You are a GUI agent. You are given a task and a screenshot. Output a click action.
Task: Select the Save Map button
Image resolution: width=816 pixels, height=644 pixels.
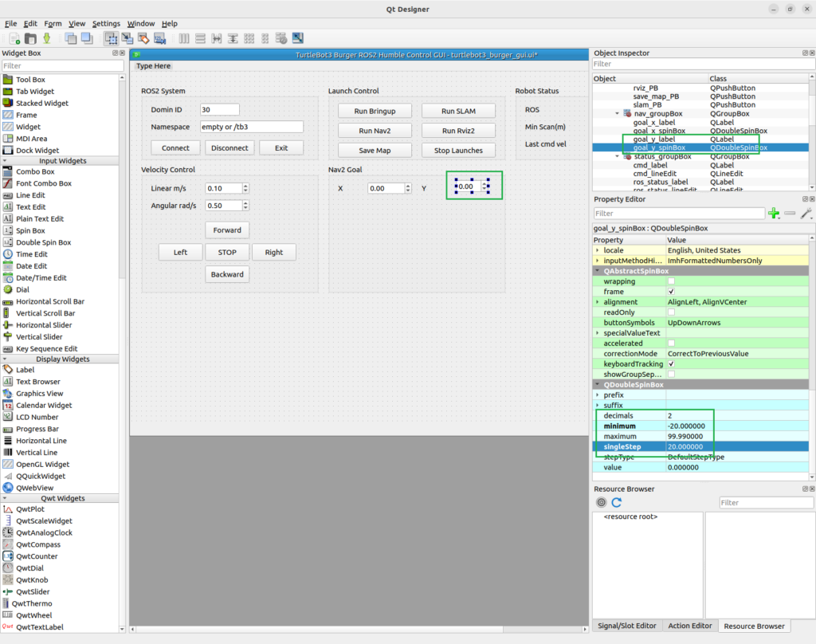[x=375, y=151]
